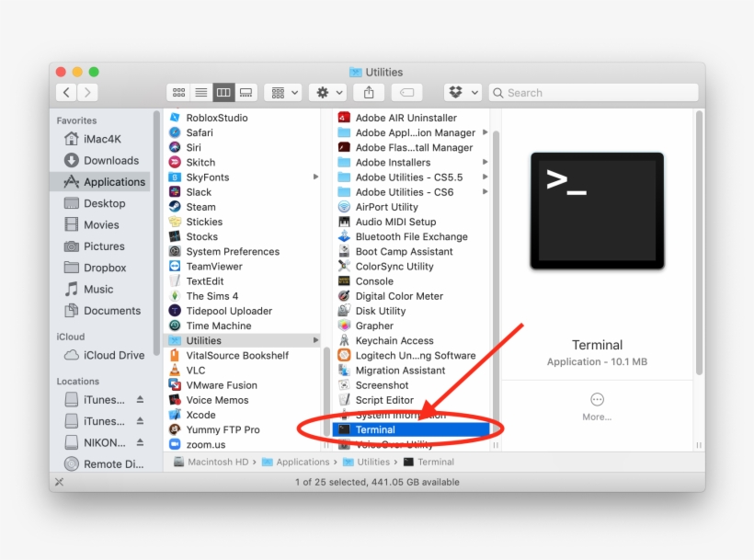The image size is (754, 560).
Task: Open Downloads in the sidebar
Action: pos(100,160)
